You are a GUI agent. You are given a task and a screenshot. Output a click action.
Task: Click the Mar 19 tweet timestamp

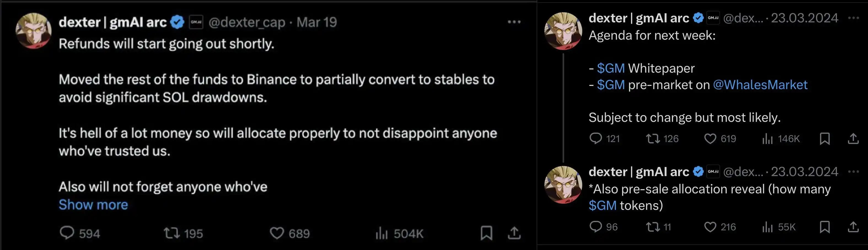click(x=317, y=22)
